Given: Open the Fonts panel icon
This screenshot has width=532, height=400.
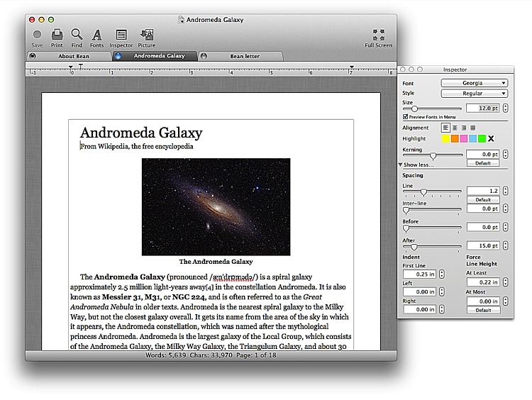Looking at the screenshot, I should (96, 35).
